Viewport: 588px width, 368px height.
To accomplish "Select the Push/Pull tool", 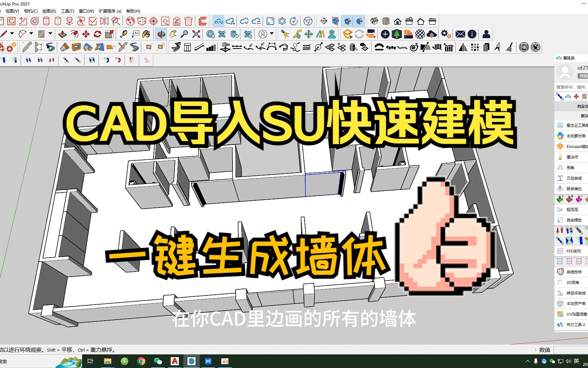I will pos(62,34).
